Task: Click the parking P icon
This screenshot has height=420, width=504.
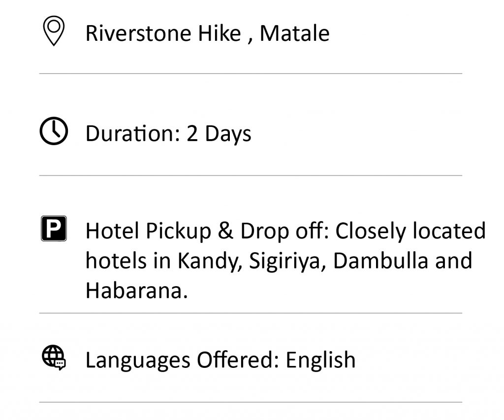Action: click(x=54, y=228)
